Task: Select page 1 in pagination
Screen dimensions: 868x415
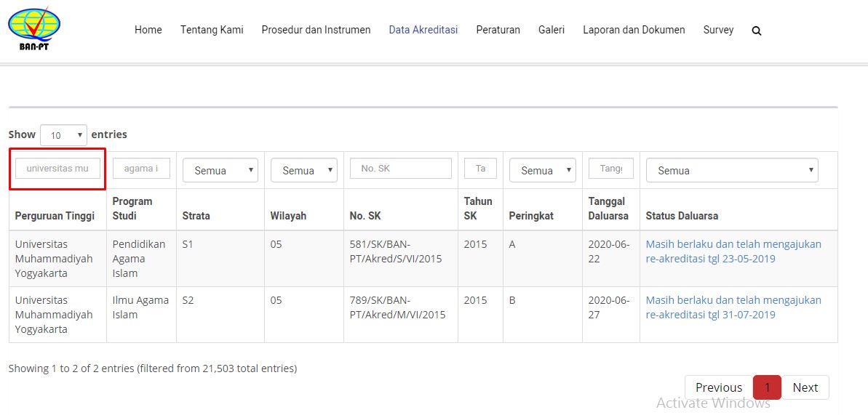Action: pyautogui.click(x=768, y=387)
